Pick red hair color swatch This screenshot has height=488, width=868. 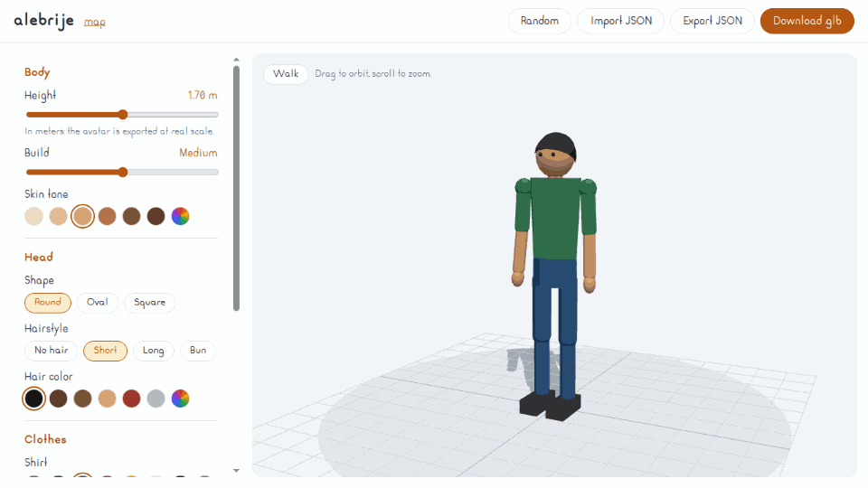coord(131,399)
